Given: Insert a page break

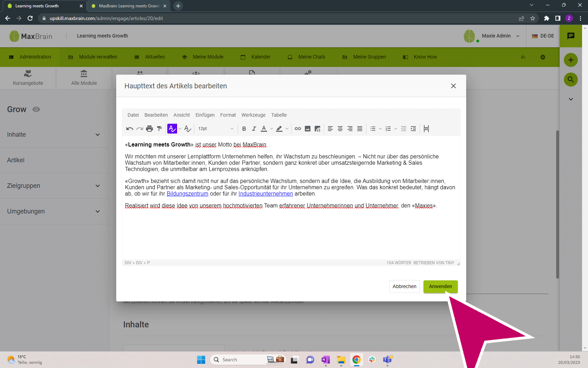Looking at the screenshot, I should click(x=426, y=129).
